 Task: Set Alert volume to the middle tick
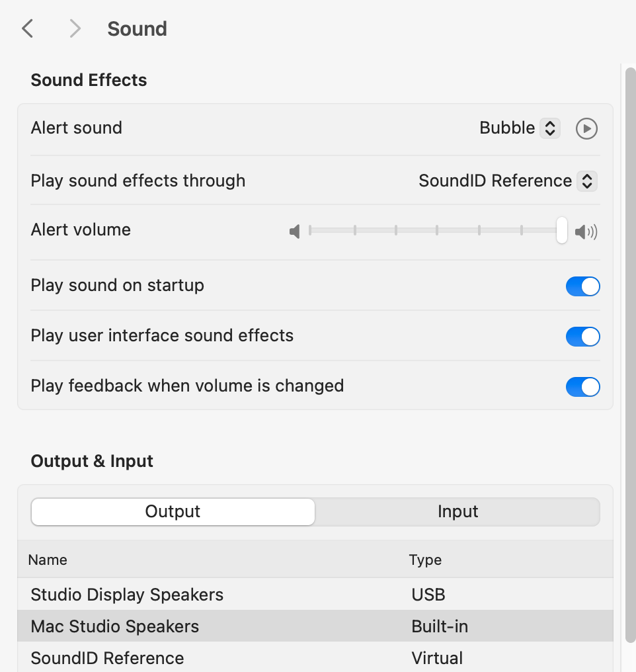coord(437,230)
